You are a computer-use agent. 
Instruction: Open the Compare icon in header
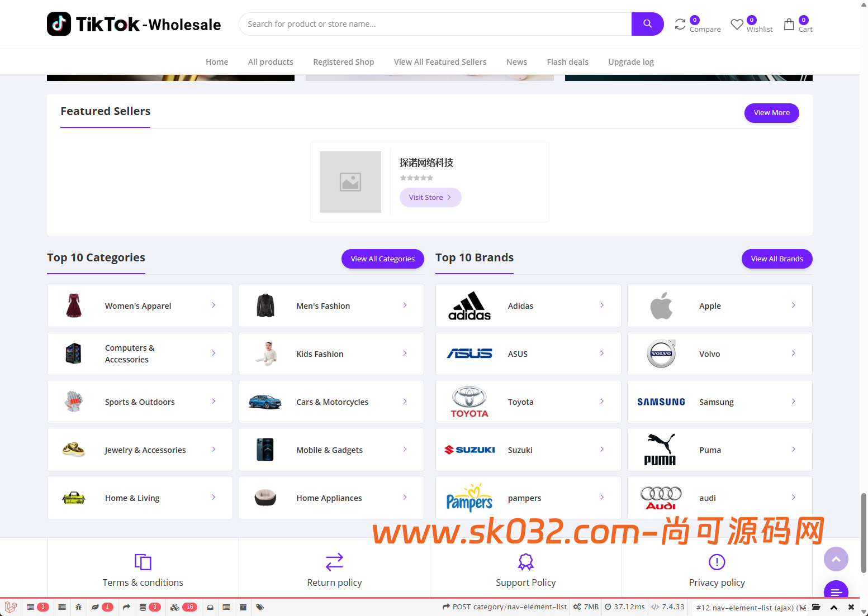coord(680,24)
